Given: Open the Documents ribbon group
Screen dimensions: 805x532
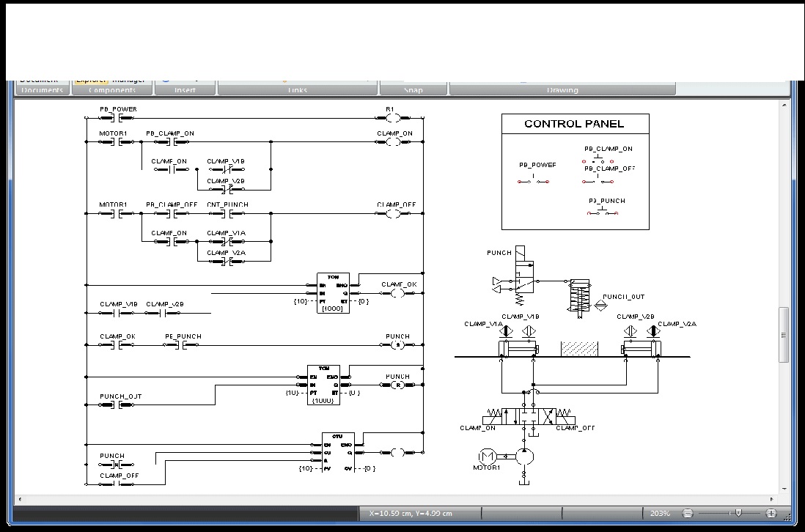Looking at the screenshot, I should pos(42,90).
